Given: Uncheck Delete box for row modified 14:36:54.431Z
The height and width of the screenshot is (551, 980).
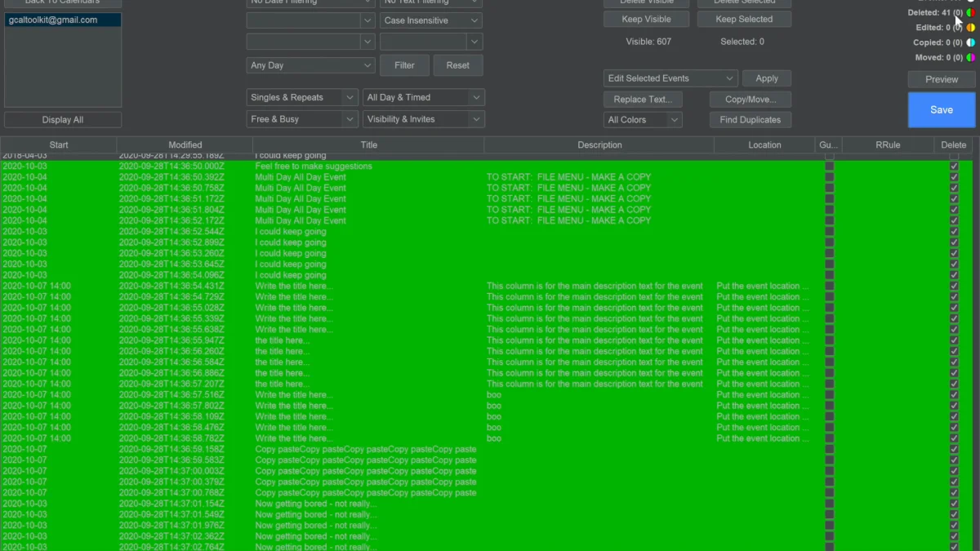Looking at the screenshot, I should [954, 287].
